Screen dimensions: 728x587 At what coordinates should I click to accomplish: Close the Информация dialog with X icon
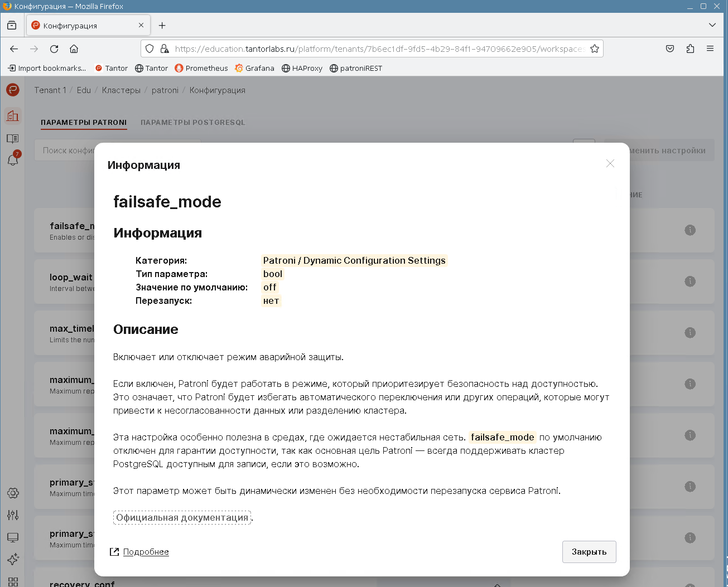[610, 163]
